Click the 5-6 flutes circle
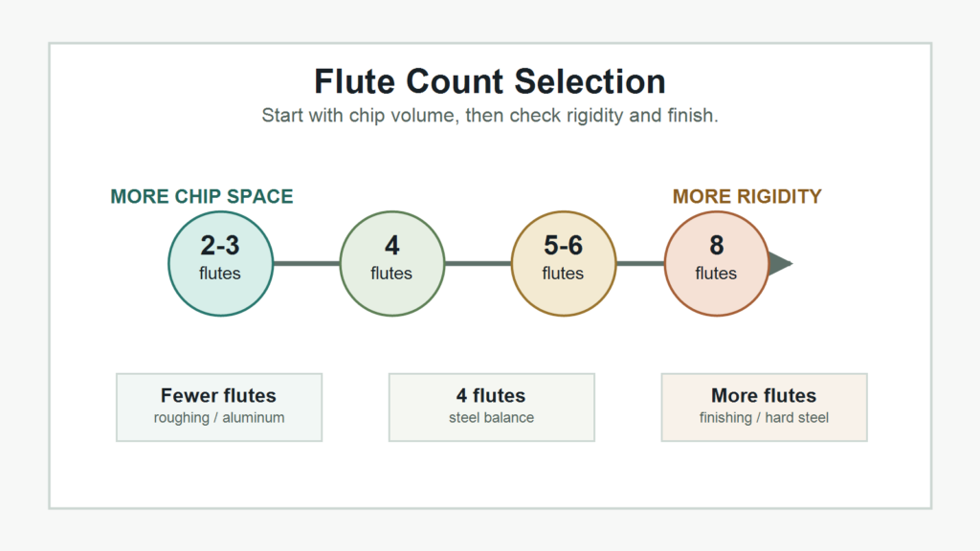Screen dimensions: 980x551 (x=563, y=264)
